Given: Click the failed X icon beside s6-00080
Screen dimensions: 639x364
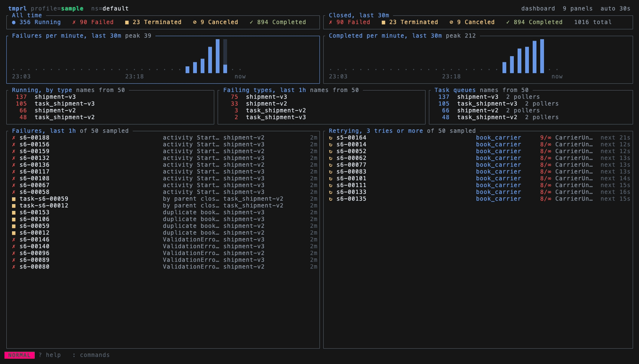Looking at the screenshot, I should (x=14, y=267).
